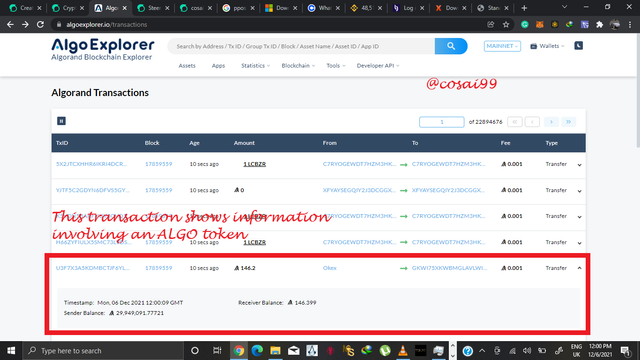Go back in browser history
Image resolution: width=640 pixels, height=360 pixels.
(10, 24)
